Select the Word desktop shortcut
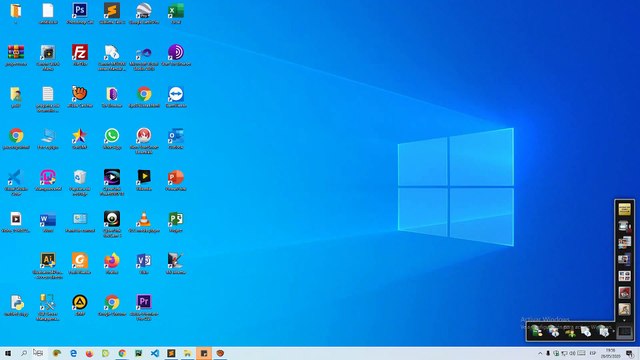 coord(48,222)
